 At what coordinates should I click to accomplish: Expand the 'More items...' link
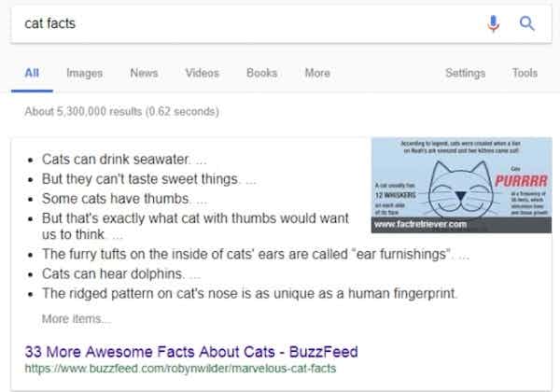(76, 318)
